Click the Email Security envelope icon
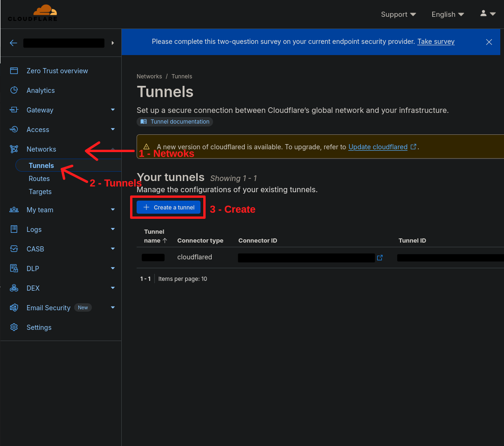 [x=14, y=308]
